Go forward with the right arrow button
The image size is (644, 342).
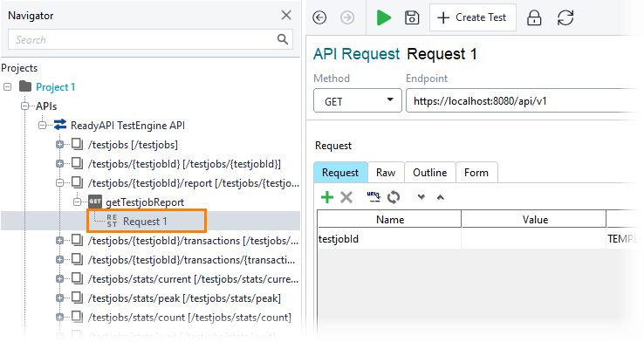pos(347,17)
